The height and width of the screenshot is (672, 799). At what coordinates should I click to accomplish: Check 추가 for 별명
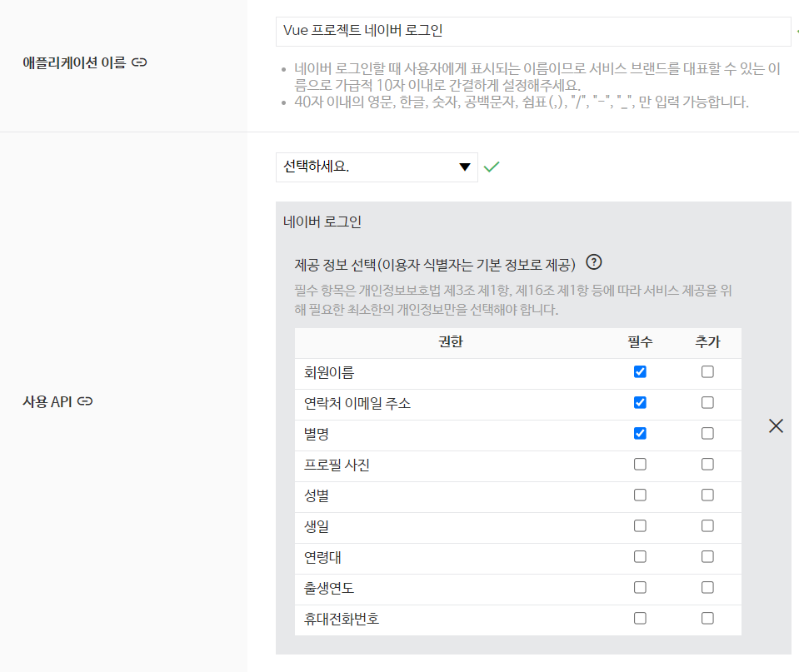[707, 434]
